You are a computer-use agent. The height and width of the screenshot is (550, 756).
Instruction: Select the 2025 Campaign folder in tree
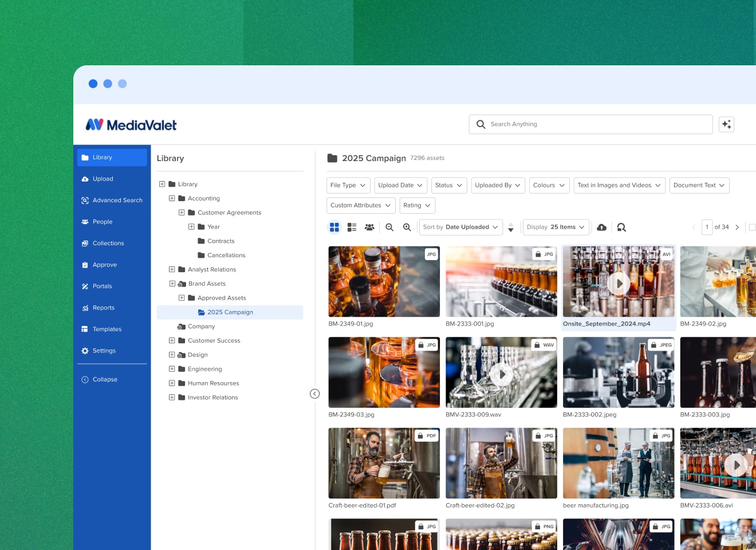click(x=230, y=312)
